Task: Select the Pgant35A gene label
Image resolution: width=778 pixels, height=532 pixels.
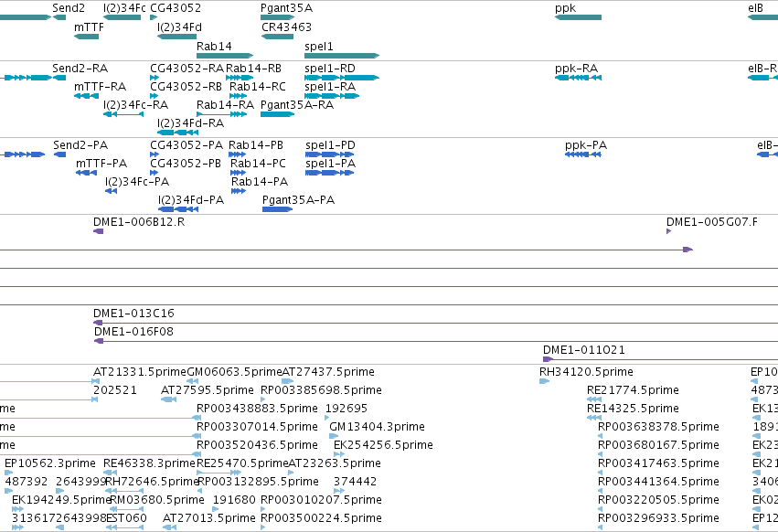Action: 287,8
